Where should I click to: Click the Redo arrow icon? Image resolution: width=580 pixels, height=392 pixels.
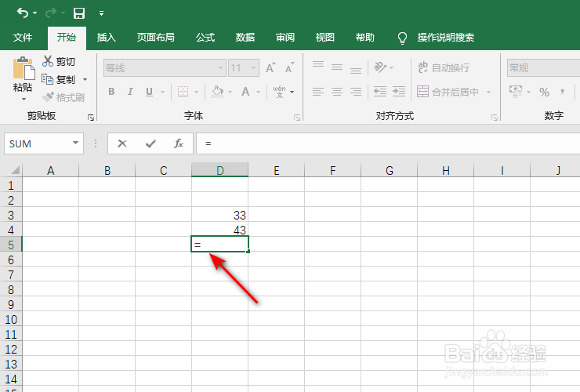51,13
